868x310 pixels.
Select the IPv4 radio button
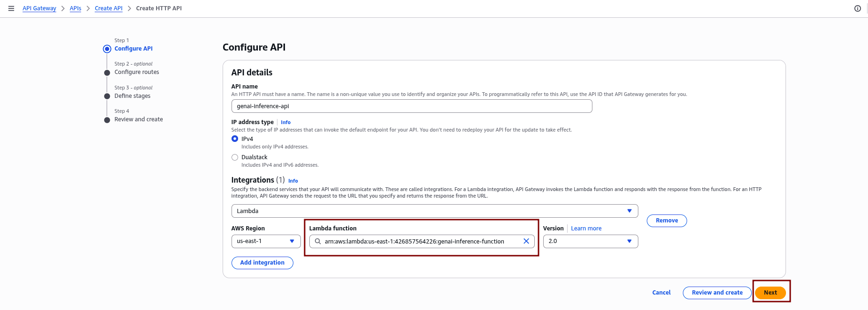point(235,139)
